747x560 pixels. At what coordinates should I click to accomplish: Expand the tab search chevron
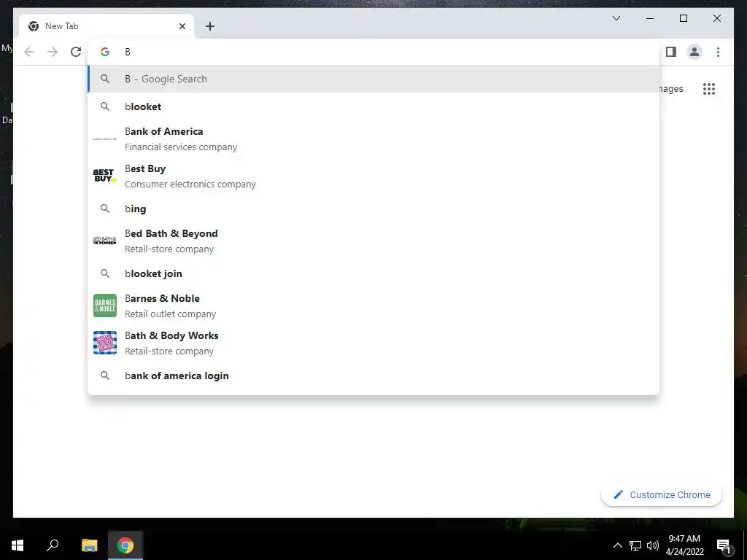(x=616, y=18)
